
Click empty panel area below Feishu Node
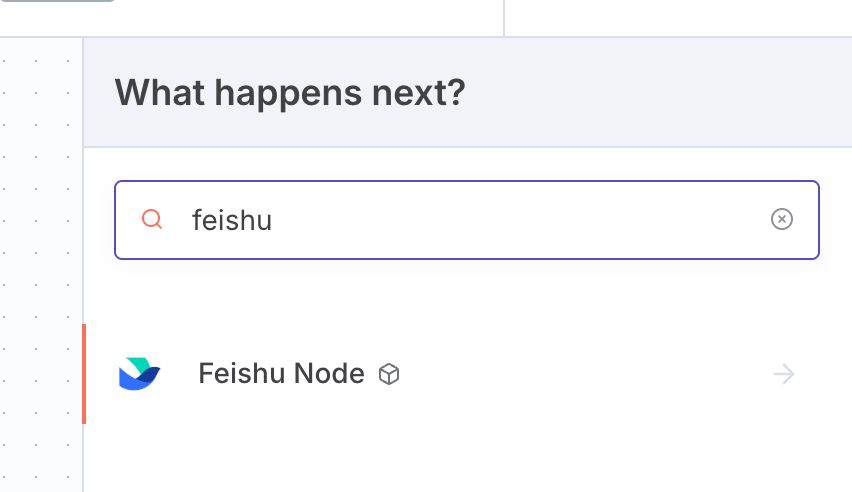(x=460, y=458)
